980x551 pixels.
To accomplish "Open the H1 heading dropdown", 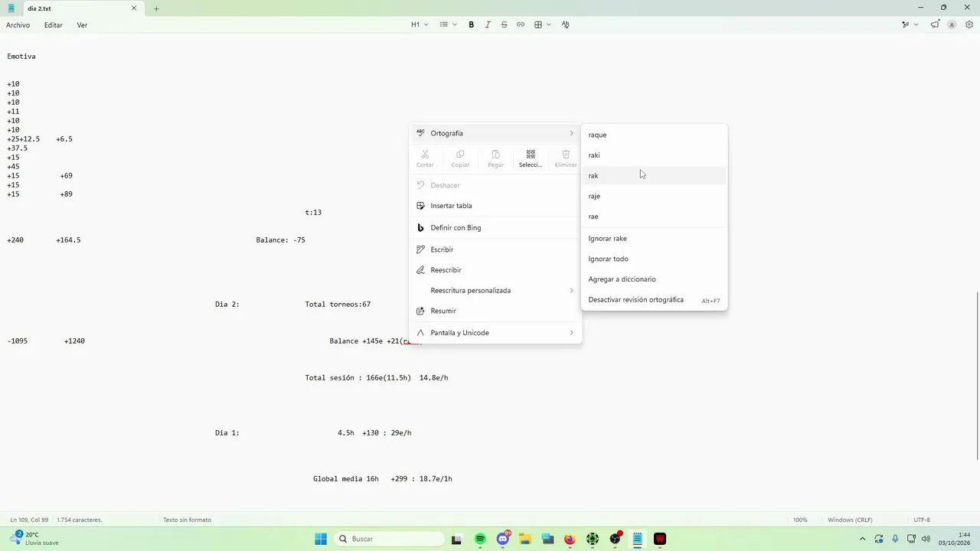I will [x=420, y=24].
